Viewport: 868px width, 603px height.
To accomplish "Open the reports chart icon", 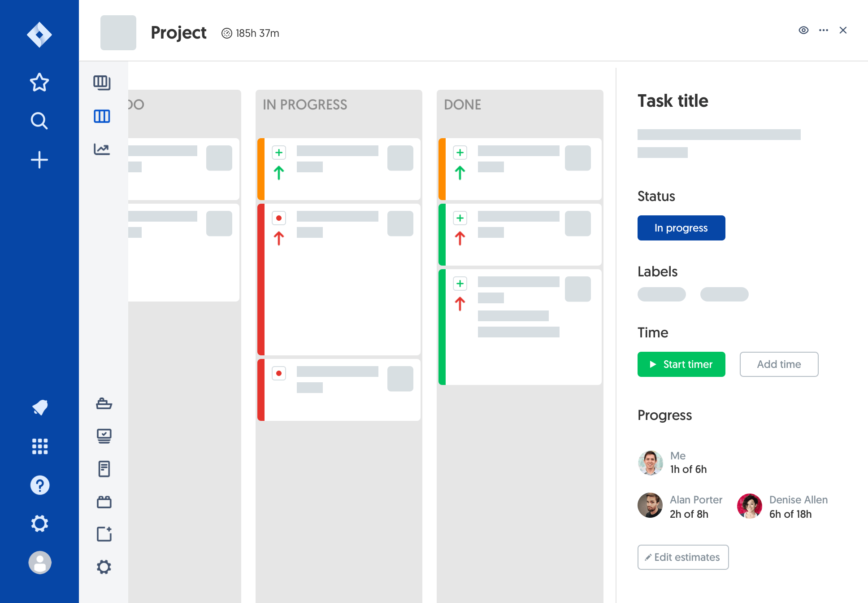I will click(102, 149).
